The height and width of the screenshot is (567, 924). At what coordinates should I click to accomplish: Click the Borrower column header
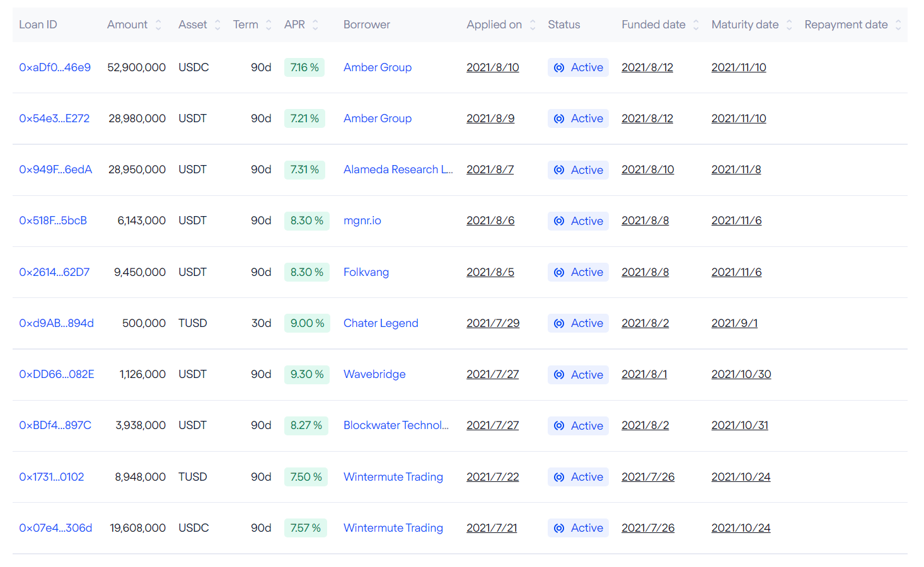click(367, 25)
